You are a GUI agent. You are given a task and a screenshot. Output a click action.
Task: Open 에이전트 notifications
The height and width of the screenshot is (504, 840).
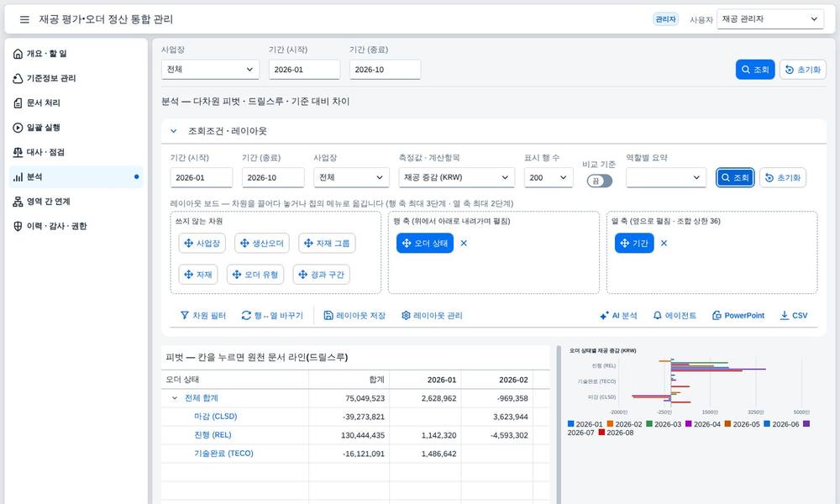point(675,316)
